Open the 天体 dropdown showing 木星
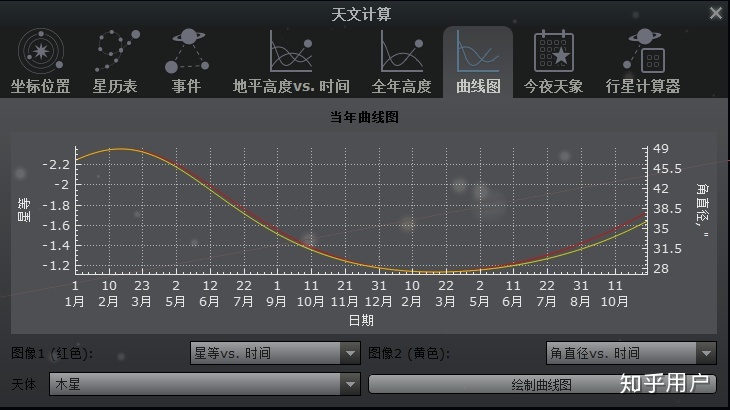Screen dimensions: 730x410 (205, 384)
